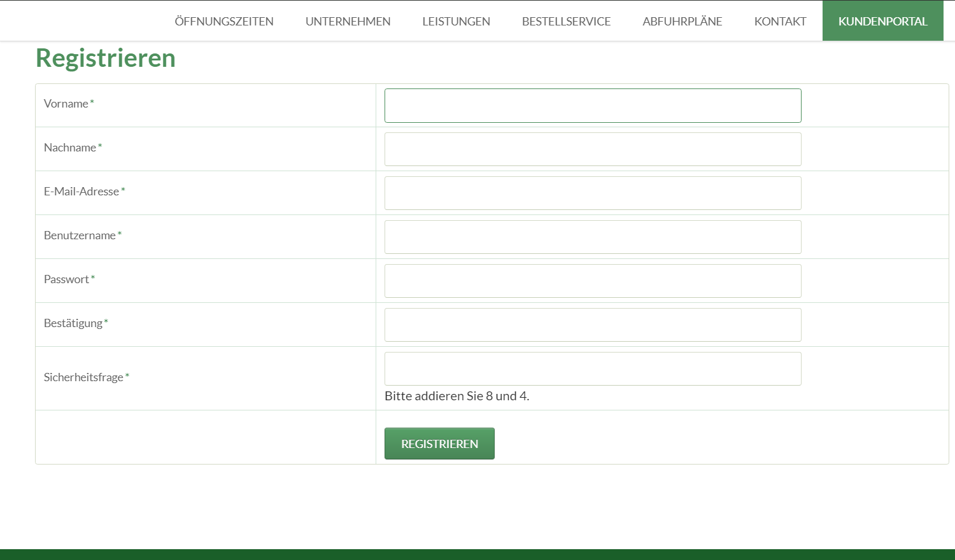Select Bestellservice in the navigation bar

[566, 22]
